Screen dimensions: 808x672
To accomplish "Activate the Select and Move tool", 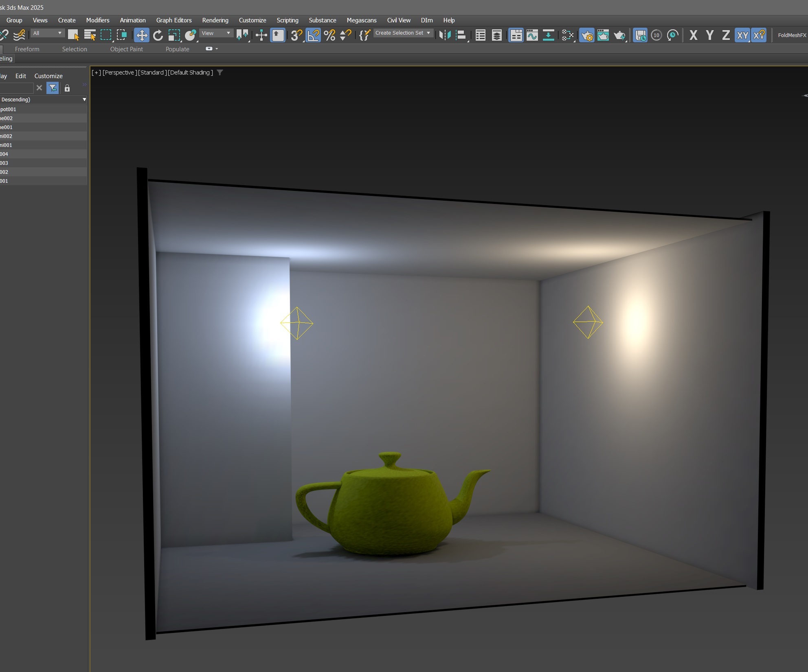I will tap(142, 35).
